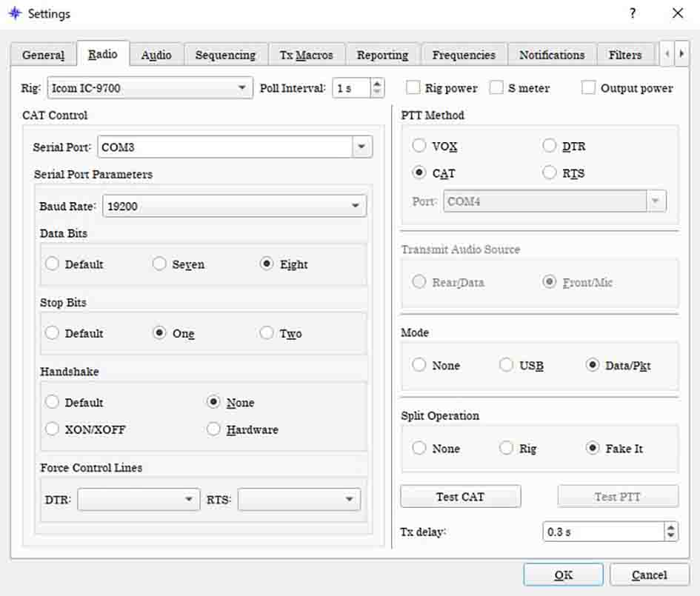Enable the Rig power checkbox
The image size is (700, 596).
[413, 88]
